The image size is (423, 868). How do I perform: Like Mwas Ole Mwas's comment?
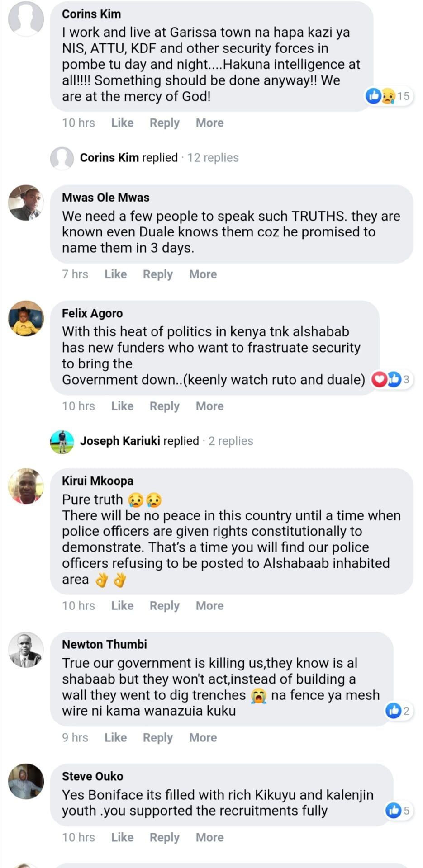115,274
